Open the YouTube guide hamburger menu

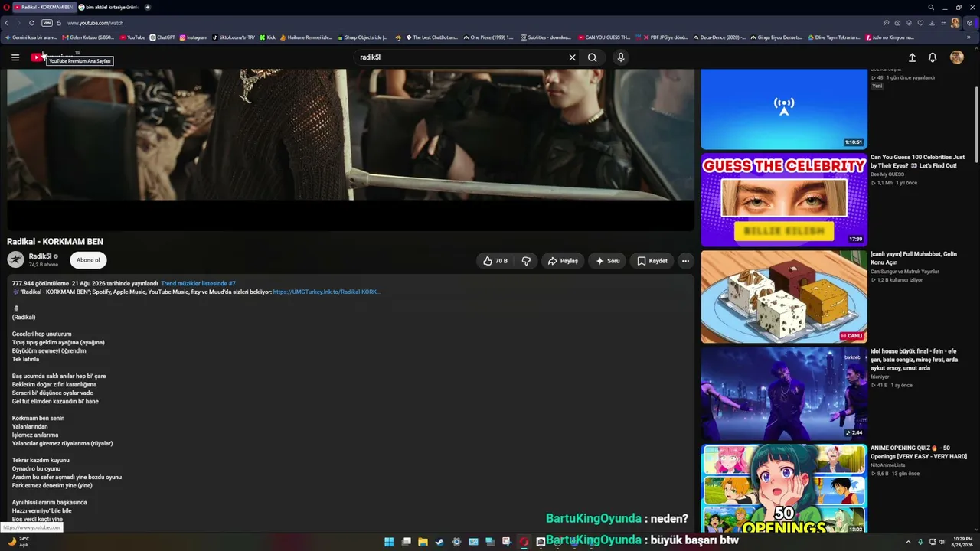15,57
